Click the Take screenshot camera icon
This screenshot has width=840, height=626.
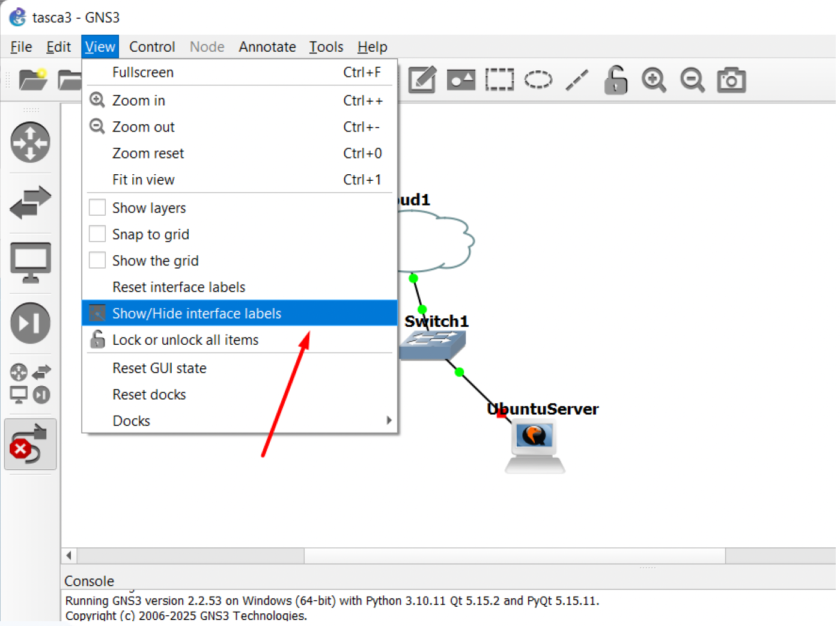(x=731, y=80)
